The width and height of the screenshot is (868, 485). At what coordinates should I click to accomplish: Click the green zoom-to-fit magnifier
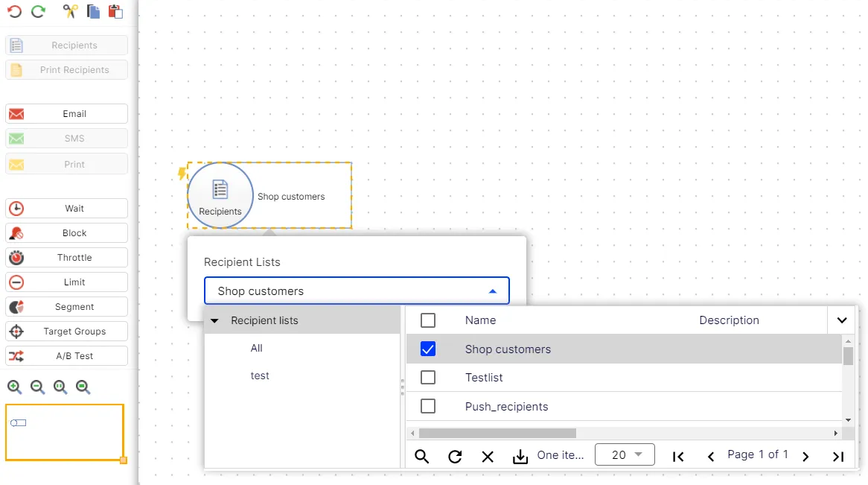[x=83, y=387]
